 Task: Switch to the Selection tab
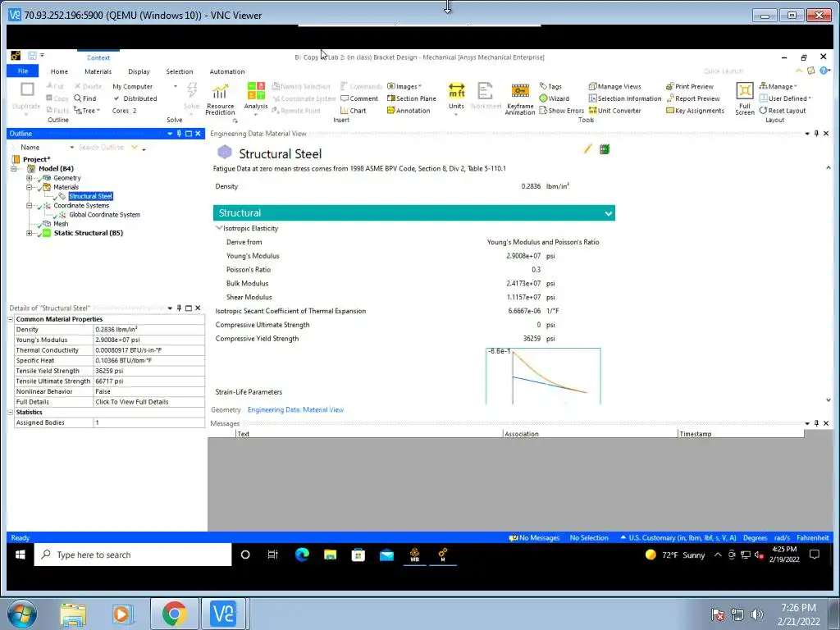180,71
